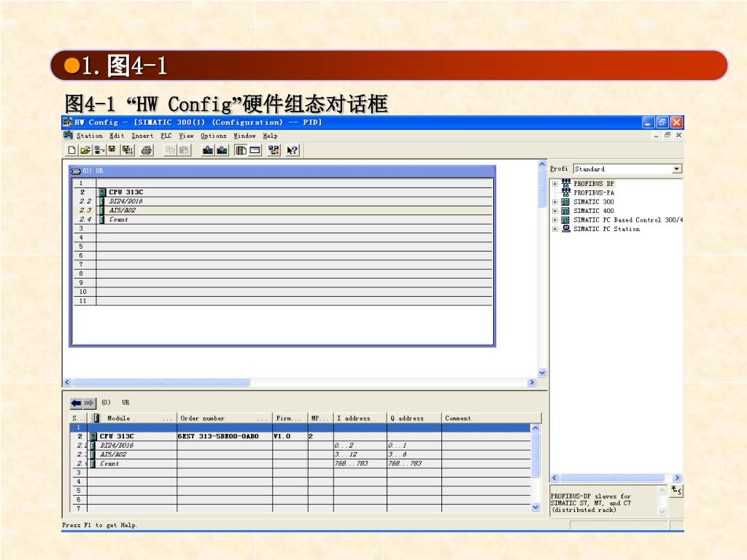The width and height of the screenshot is (747, 560).
Task: Click catalog horizontal scrollbar thumb
Action: pos(612,478)
